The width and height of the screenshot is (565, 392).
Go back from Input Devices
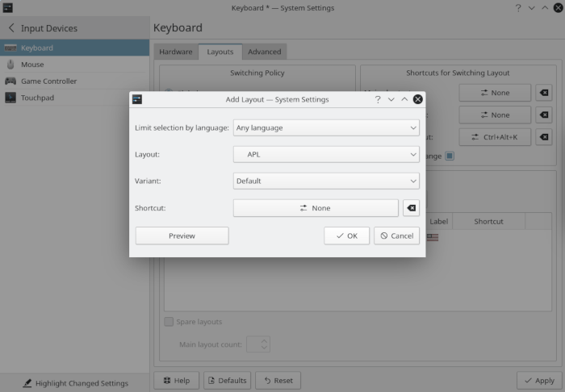11,28
